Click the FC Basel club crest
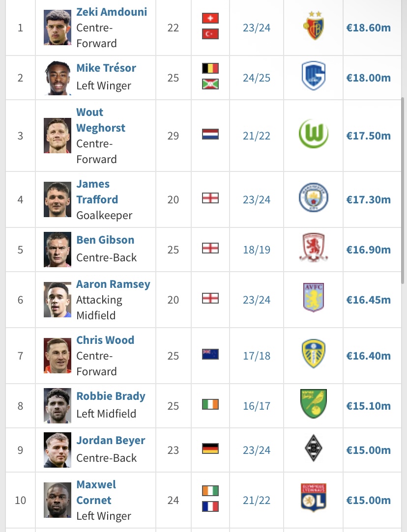The image size is (407, 532). pyautogui.click(x=314, y=26)
